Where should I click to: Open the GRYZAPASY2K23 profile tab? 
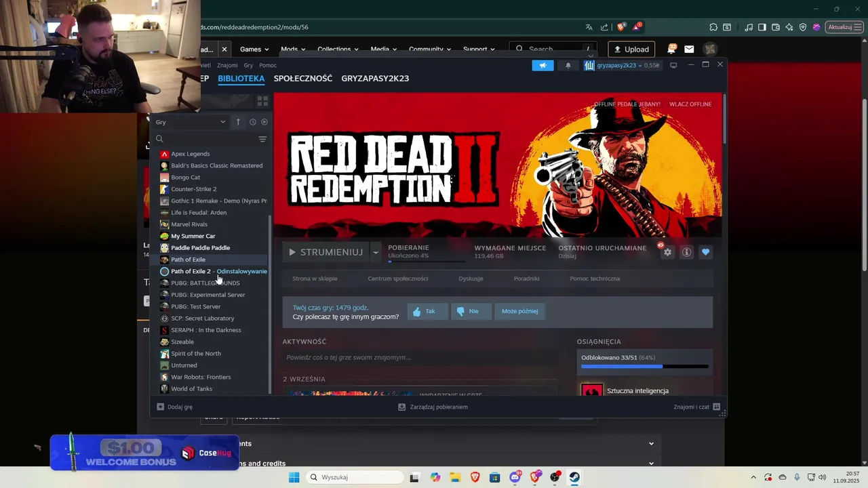[x=375, y=79]
